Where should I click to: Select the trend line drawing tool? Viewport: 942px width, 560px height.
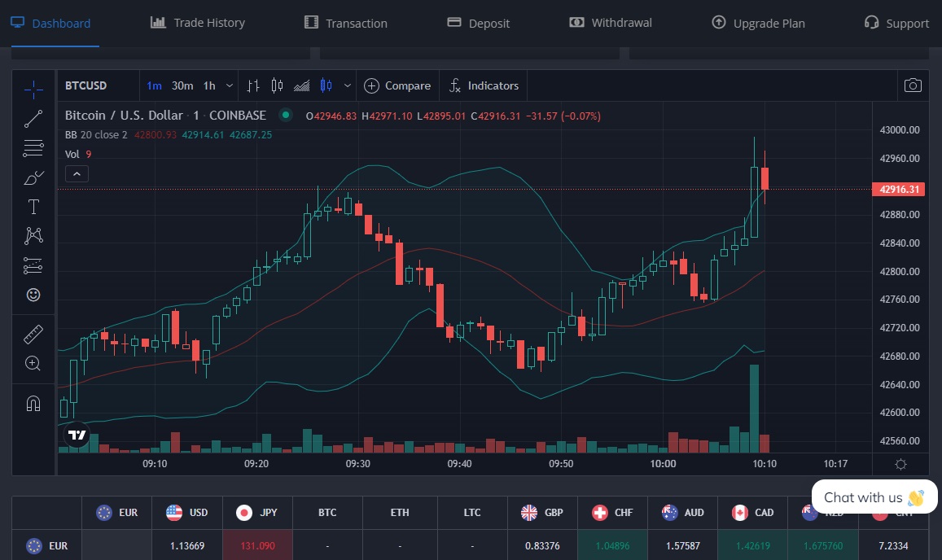click(x=33, y=119)
